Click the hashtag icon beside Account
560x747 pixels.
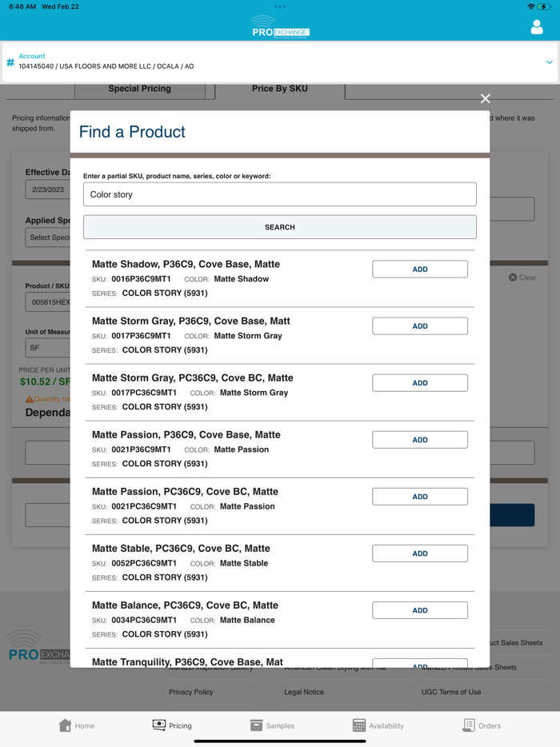10,62
